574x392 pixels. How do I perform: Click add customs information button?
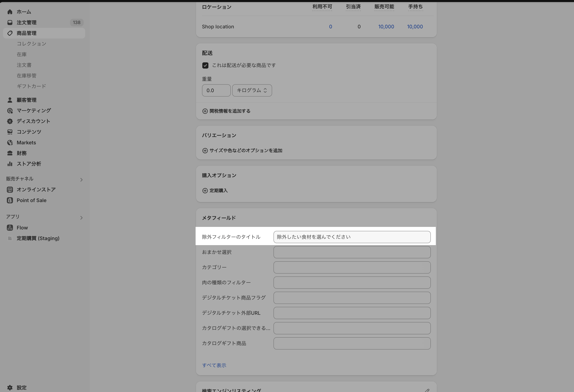[226, 111]
